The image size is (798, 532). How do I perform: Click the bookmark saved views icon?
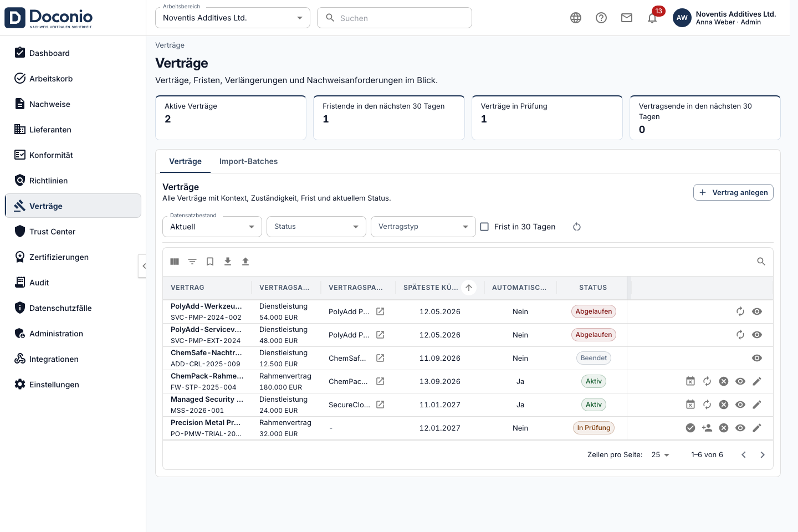tap(210, 262)
